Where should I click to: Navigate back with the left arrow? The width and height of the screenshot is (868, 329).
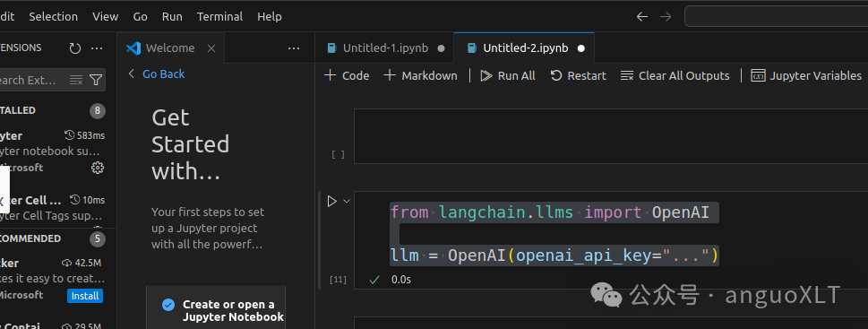(x=641, y=17)
